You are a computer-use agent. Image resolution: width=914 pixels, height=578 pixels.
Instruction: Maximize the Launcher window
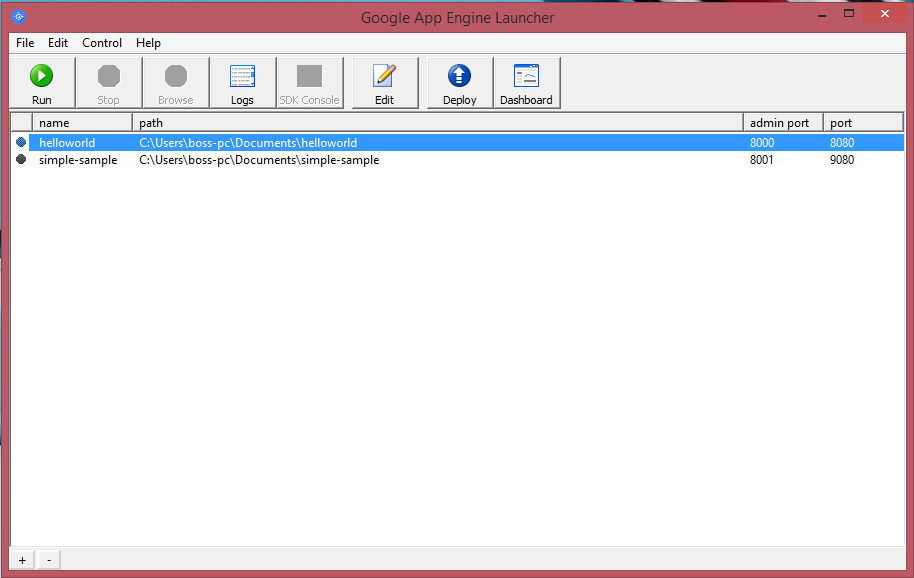(849, 13)
